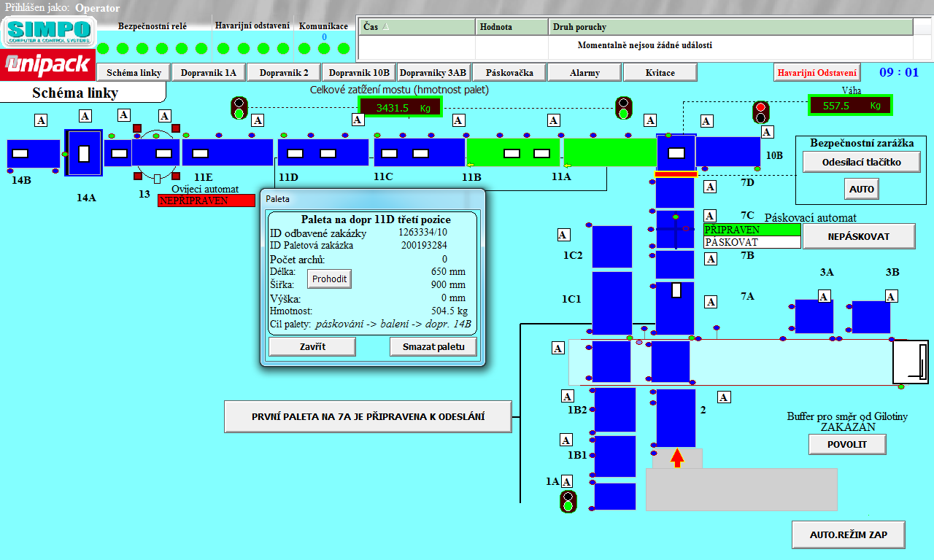Click the pallet symbol on conveyor 14B
Image resolution: width=934 pixels, height=560 pixels.
pos(20,153)
